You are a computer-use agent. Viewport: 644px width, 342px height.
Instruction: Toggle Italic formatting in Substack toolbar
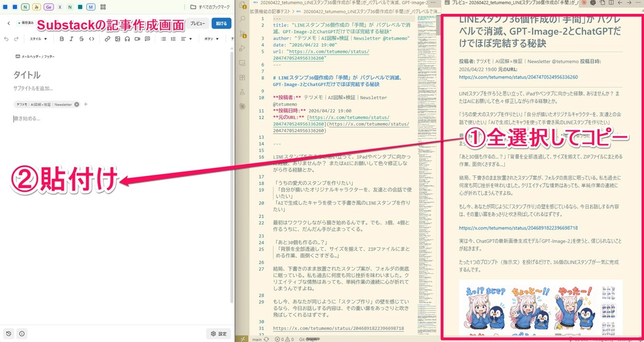click(71, 39)
